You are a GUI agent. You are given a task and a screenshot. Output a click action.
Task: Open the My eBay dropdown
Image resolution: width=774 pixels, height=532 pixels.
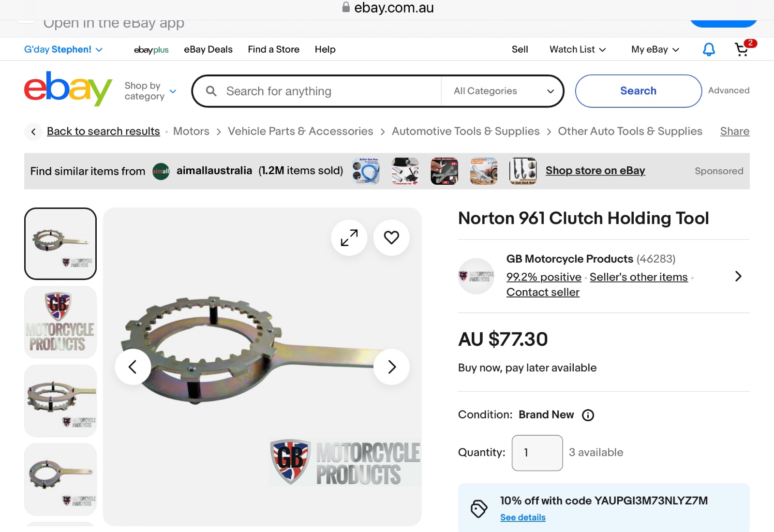click(x=655, y=49)
